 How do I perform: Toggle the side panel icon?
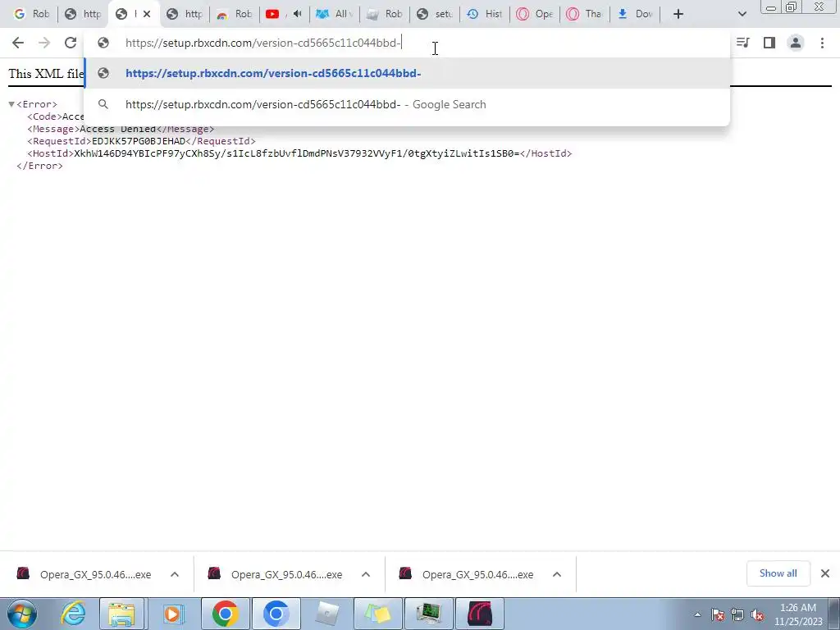coord(769,43)
